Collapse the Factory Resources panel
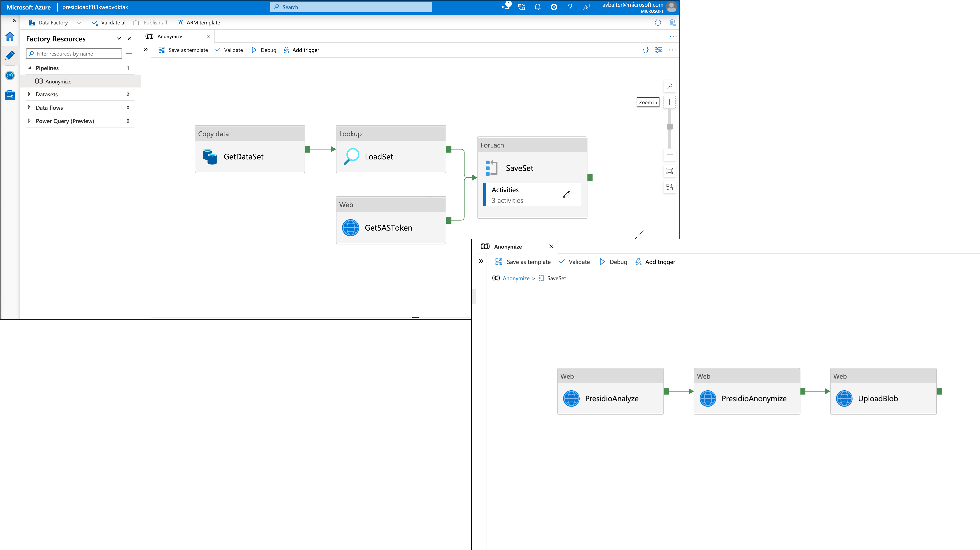This screenshot has width=980, height=550. pyautogui.click(x=129, y=39)
